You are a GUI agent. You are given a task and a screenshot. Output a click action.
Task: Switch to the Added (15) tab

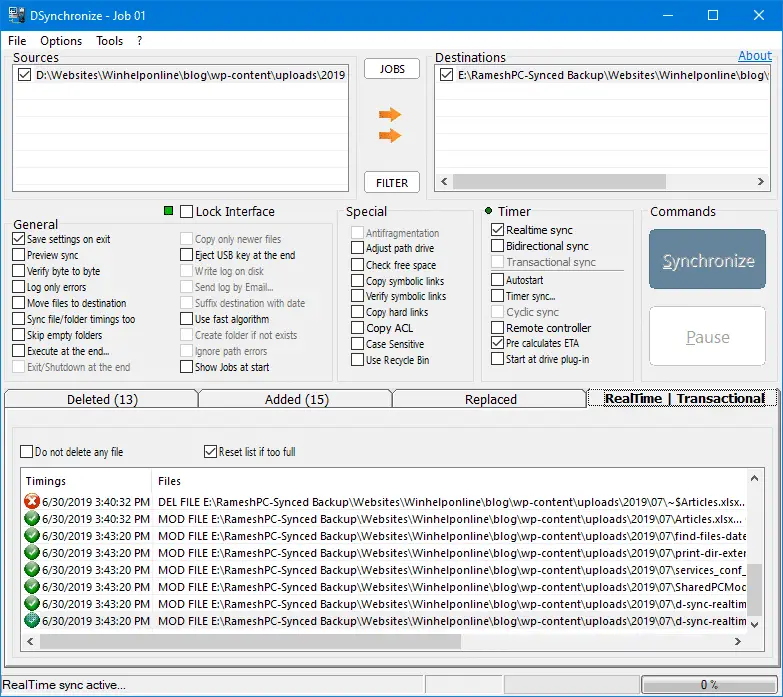point(297,399)
